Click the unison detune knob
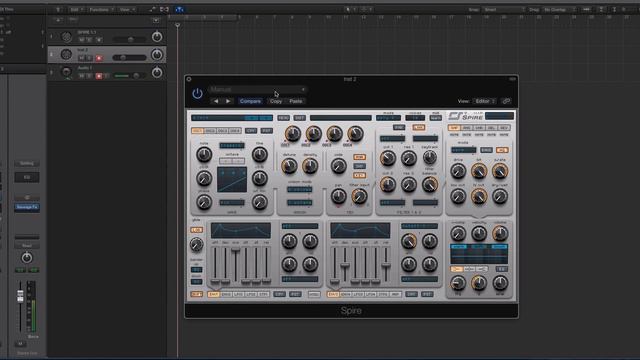 click(x=289, y=165)
